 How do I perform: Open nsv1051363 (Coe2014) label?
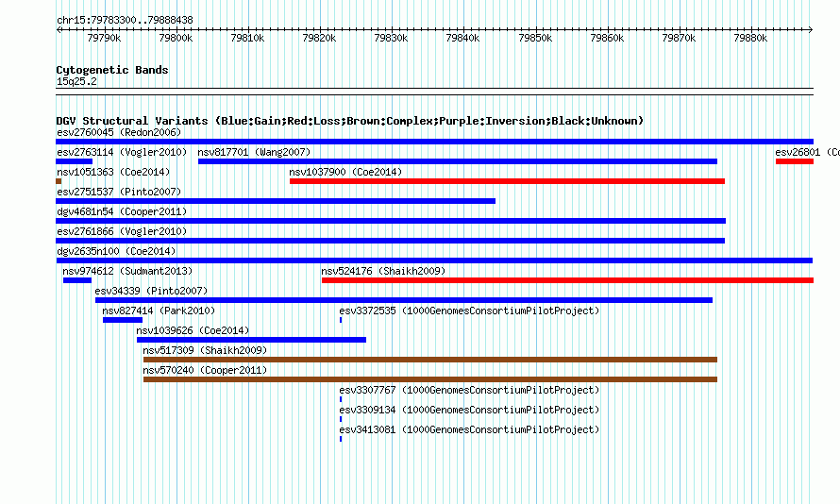(x=113, y=172)
